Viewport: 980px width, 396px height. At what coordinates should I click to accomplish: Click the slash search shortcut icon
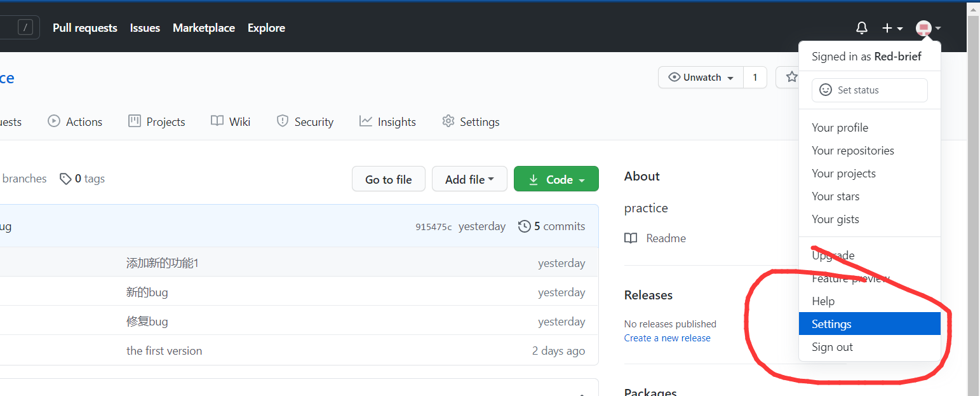tap(25, 27)
